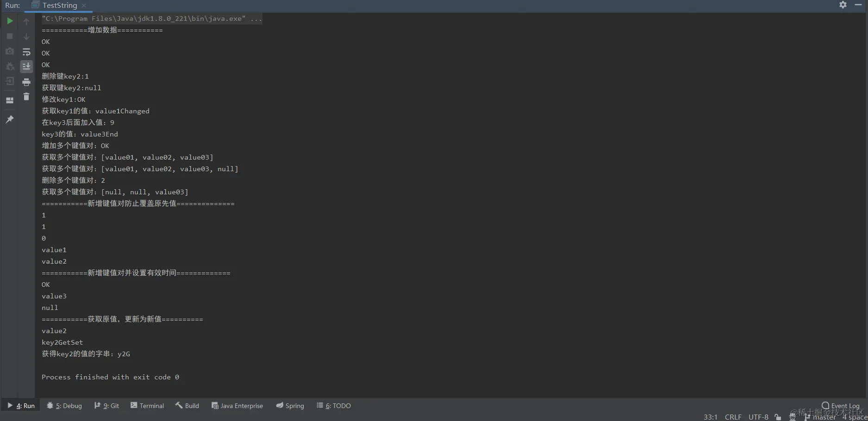This screenshot has height=421, width=868.
Task: Click the line '删除多个键值对: 2'
Action: tap(73, 180)
